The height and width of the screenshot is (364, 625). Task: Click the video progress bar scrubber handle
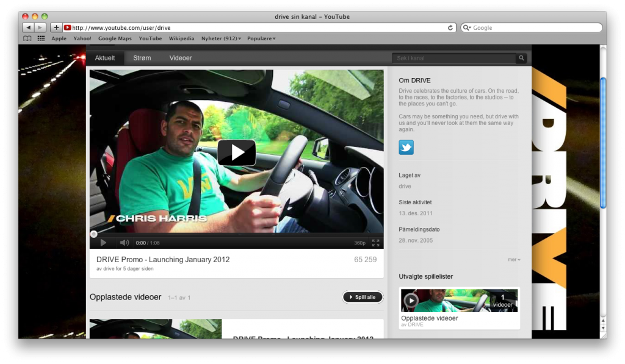coord(93,234)
